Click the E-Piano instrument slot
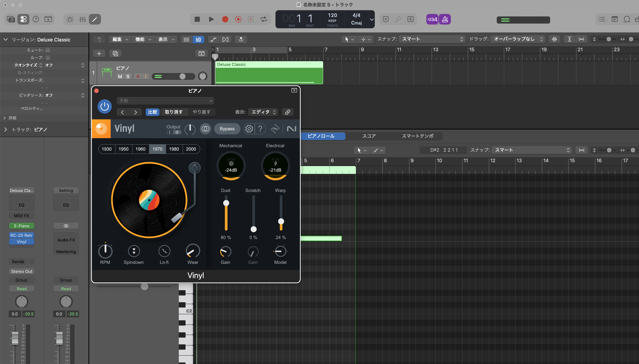This screenshot has width=639, height=364. (21, 226)
